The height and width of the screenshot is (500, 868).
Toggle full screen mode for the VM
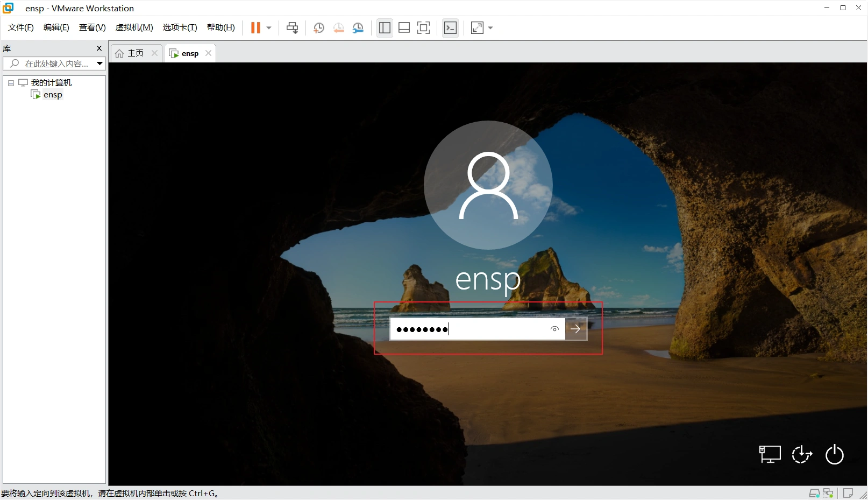pos(423,27)
